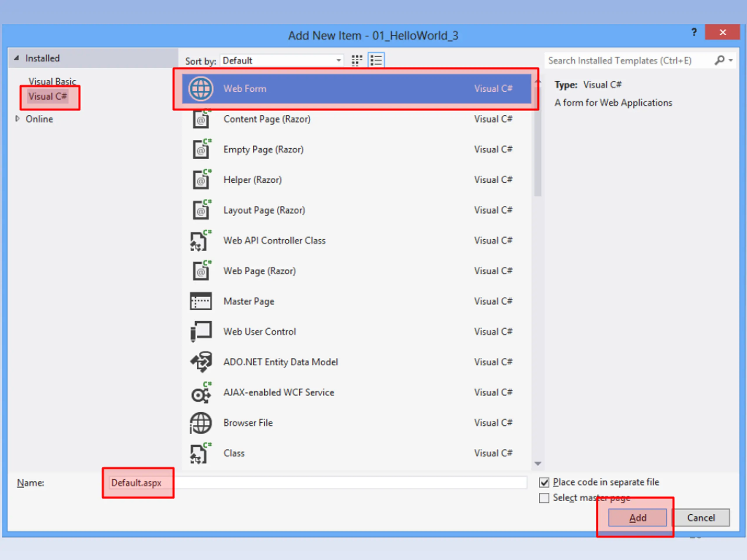Select the ADO.NET Entity Data Model label
Screen dimensions: 747x560
pos(281,362)
